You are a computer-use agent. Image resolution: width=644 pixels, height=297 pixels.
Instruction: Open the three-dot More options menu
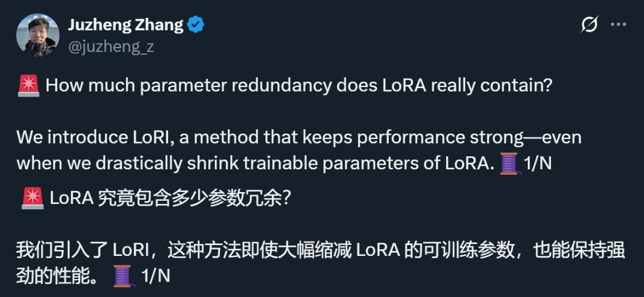pos(619,25)
